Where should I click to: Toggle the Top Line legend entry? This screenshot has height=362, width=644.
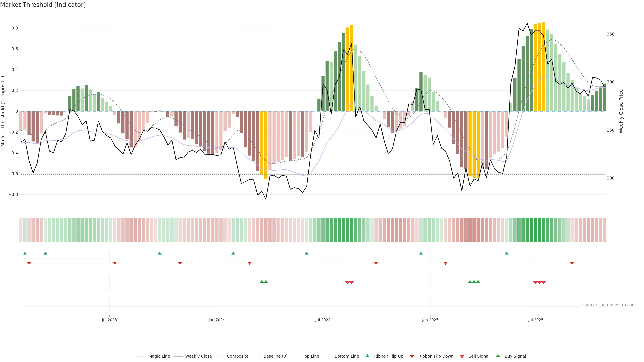(x=311, y=356)
